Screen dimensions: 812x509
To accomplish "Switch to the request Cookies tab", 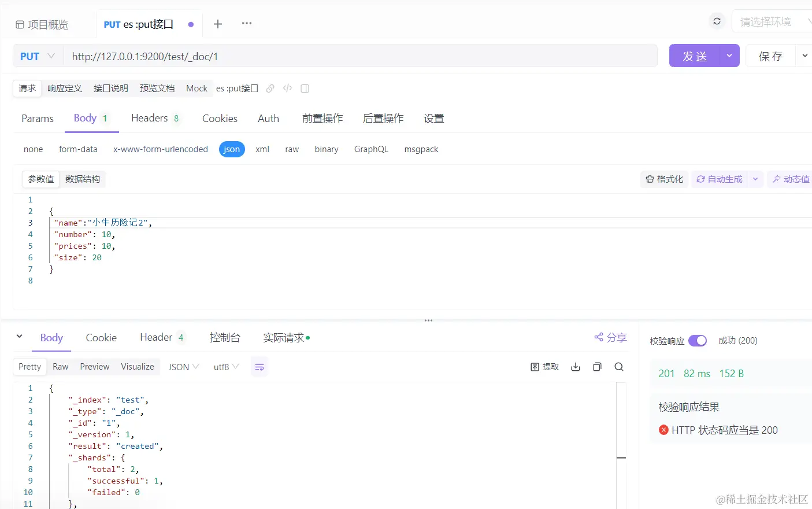I will (x=220, y=119).
